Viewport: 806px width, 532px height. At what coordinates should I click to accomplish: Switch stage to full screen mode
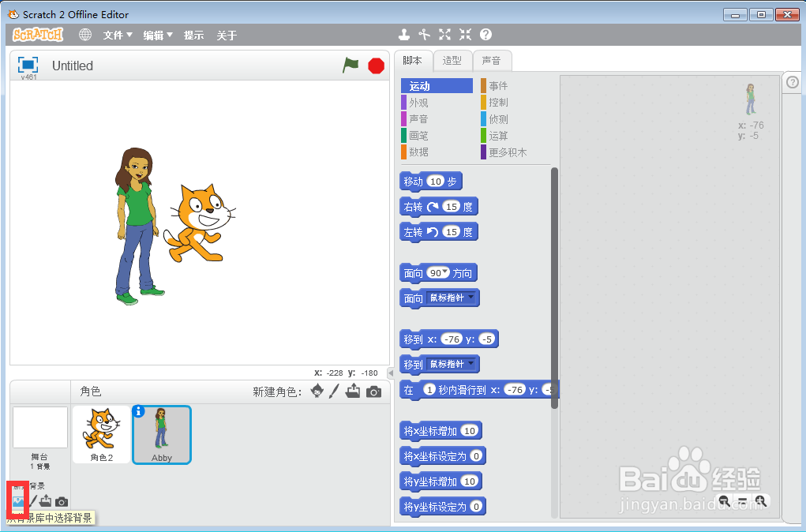[28, 65]
